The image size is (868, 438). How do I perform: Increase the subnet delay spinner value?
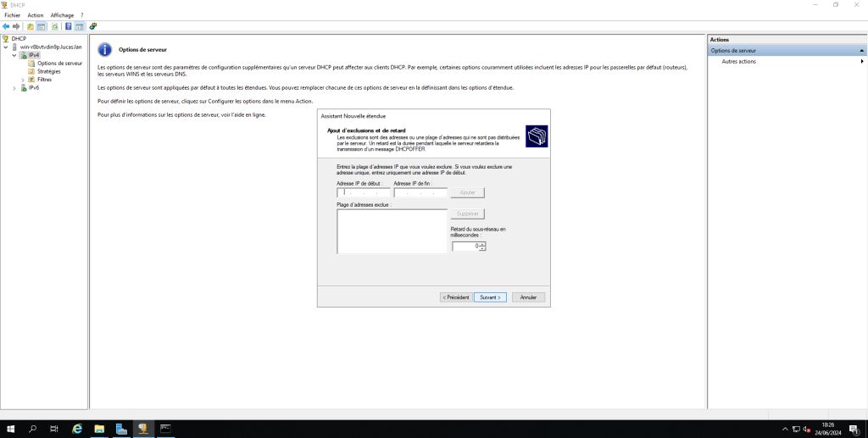point(482,244)
